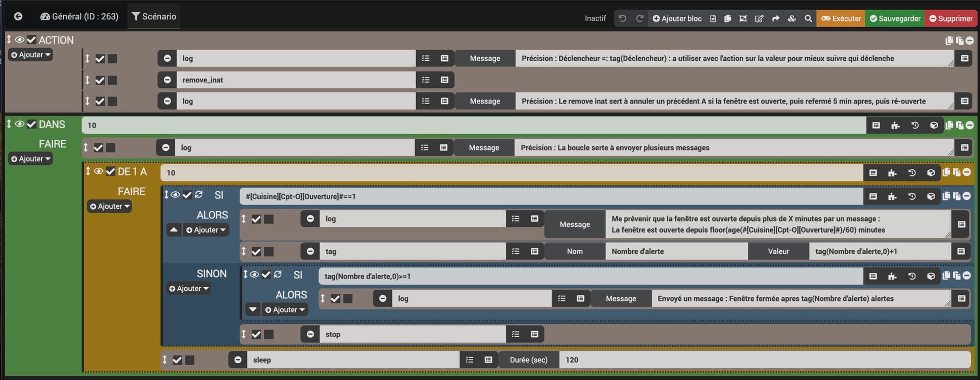Viewport: 980px width, 380px height.
Task: Click the cube icon in the Cuisine SI condition row
Action: click(931, 196)
